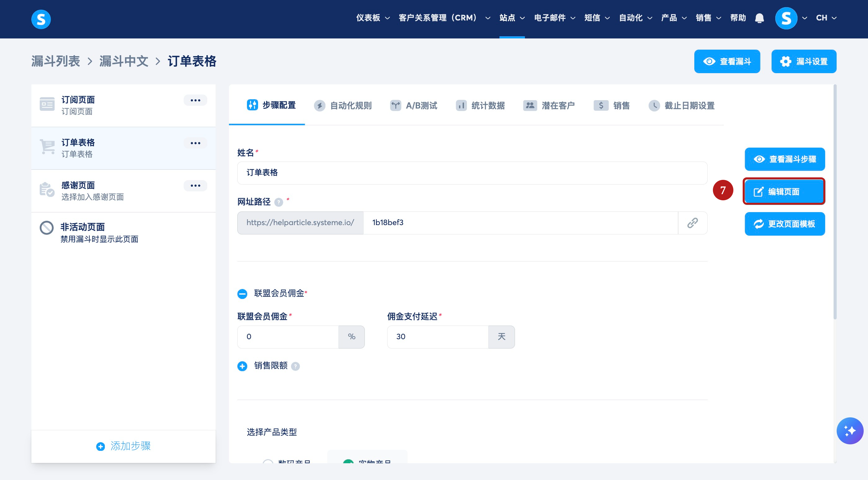Click the help icon next to 销售限额
The width and height of the screenshot is (868, 480).
tap(295, 366)
